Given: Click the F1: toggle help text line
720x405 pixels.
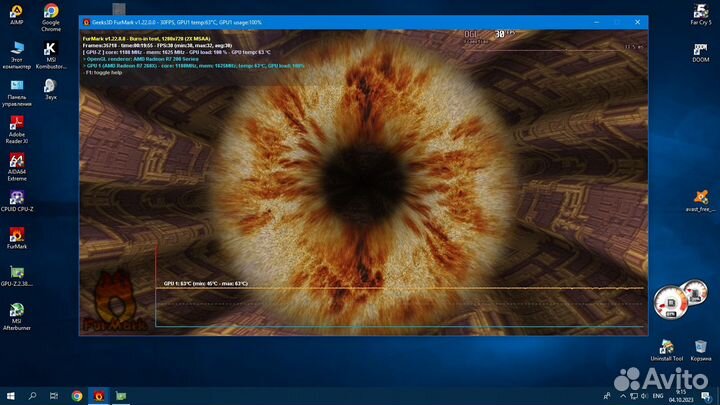Looking at the screenshot, I should [x=103, y=73].
